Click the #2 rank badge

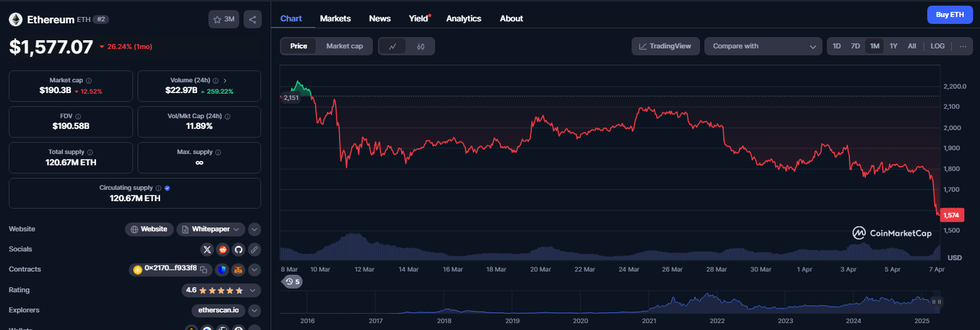[100, 19]
